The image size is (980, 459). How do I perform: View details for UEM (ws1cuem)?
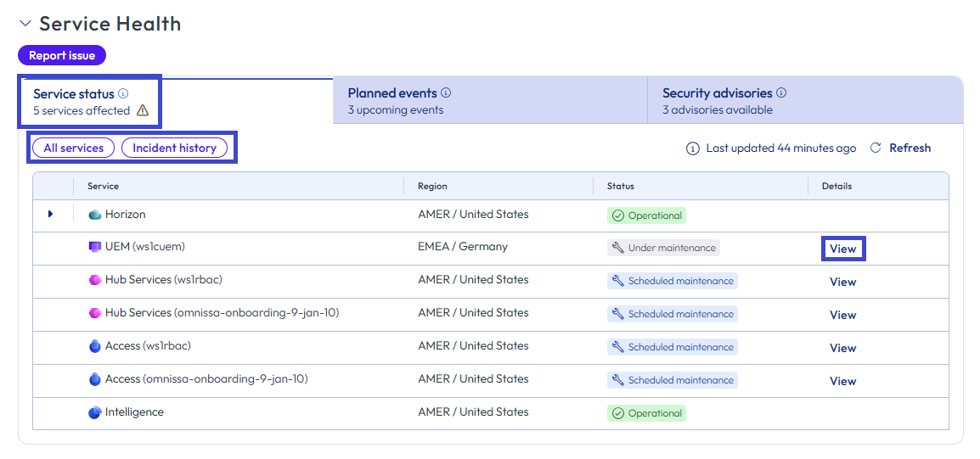tap(842, 249)
